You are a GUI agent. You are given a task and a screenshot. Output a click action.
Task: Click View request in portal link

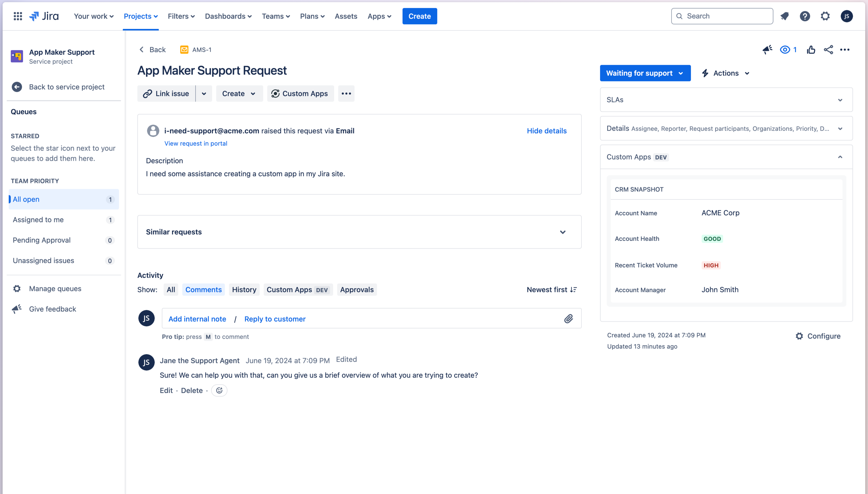196,143
